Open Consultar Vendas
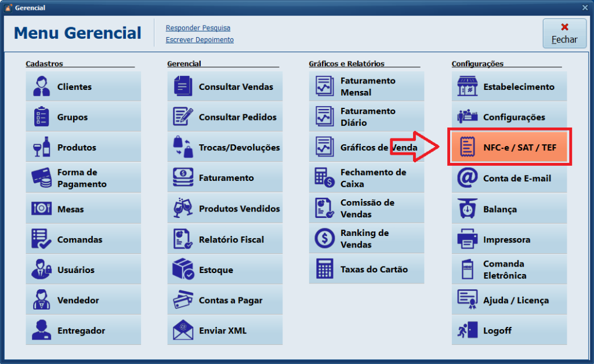Image resolution: width=594 pixels, height=364 pixels. (225, 87)
